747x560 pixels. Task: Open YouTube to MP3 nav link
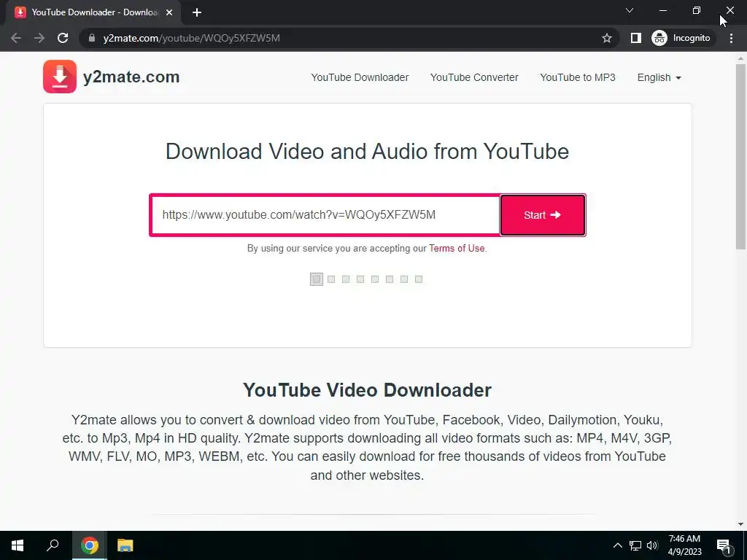pyautogui.click(x=578, y=77)
